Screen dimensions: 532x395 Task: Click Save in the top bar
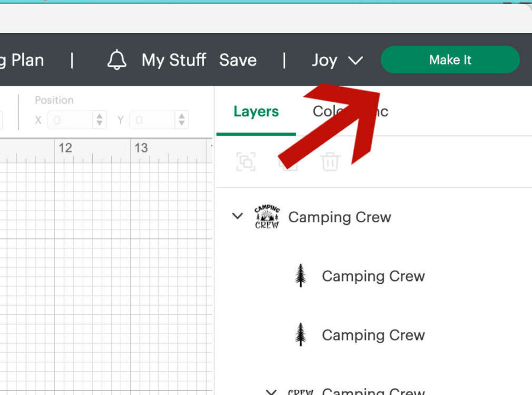coord(238,60)
